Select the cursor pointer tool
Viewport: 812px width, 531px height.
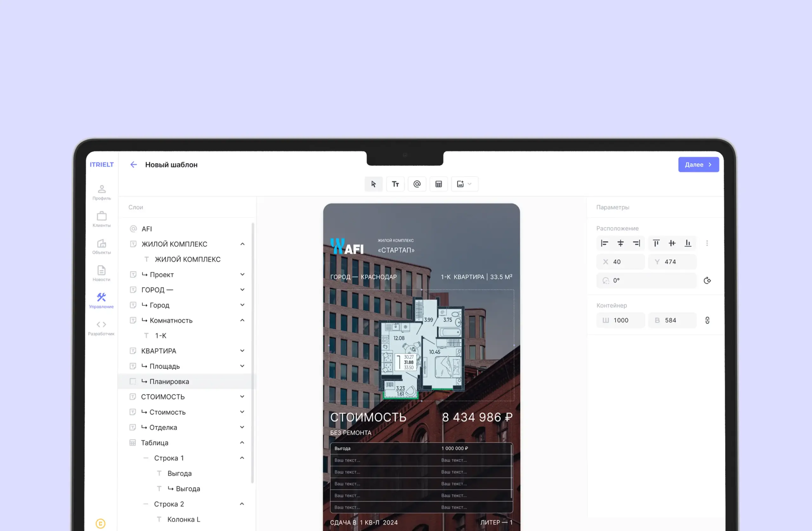374,184
